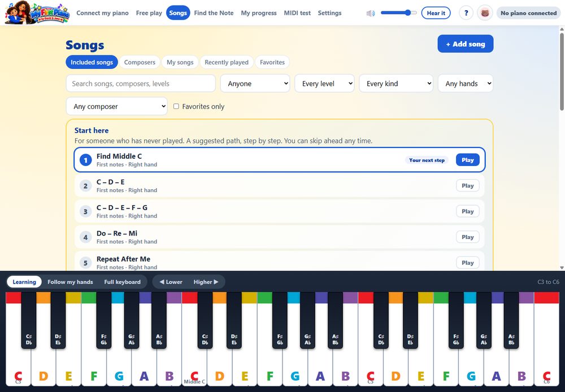Play the Do – Re – Mi lesson

(467, 237)
